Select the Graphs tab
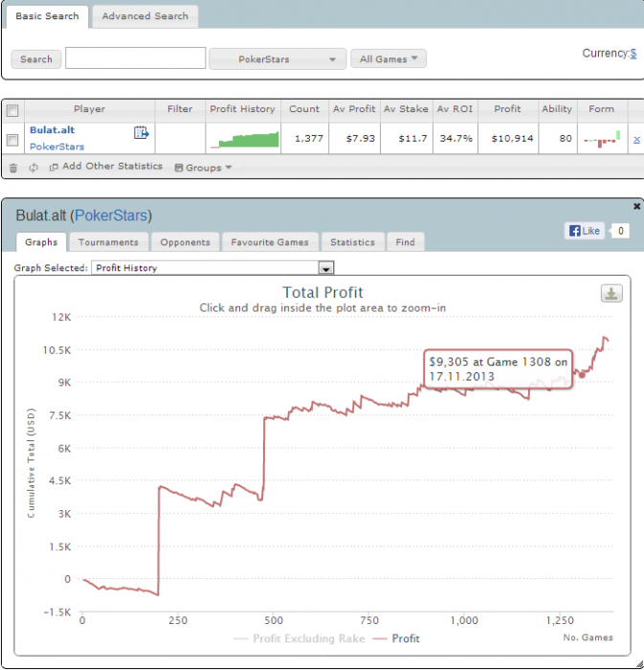This screenshot has height=670, width=644. tap(41, 242)
